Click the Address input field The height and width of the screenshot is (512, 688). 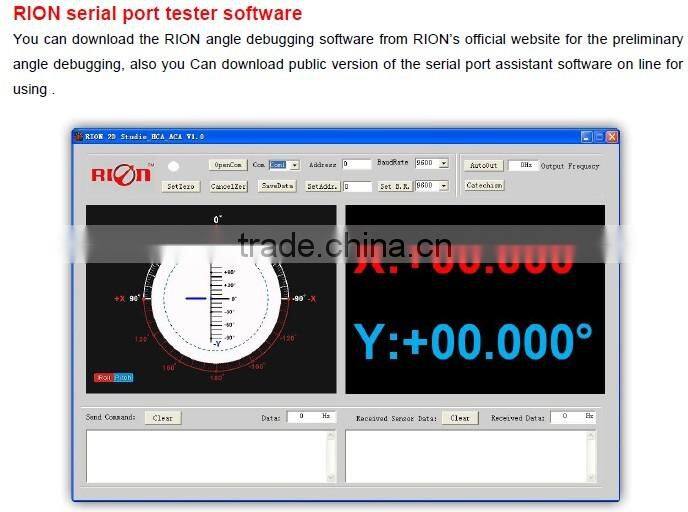[356, 164]
